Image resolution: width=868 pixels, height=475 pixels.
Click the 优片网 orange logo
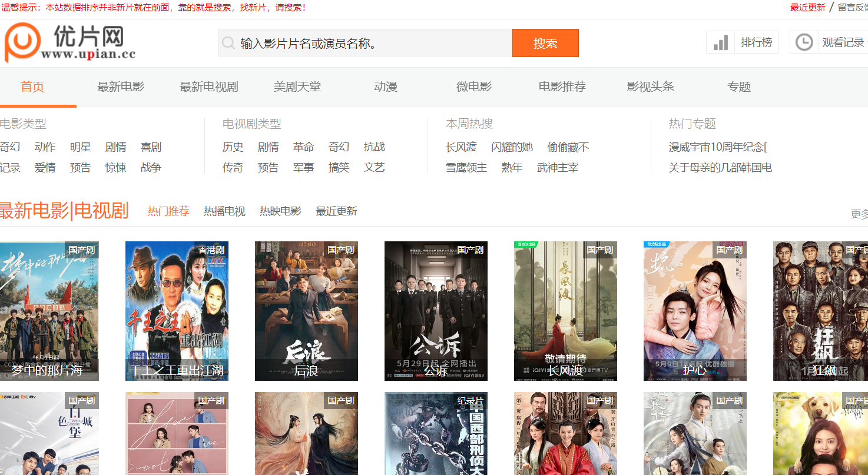(22, 43)
